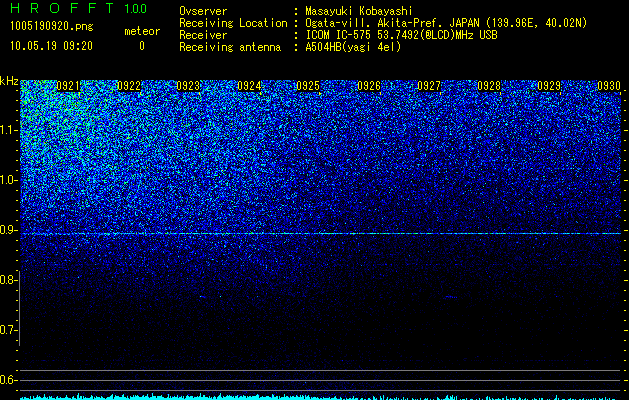This screenshot has width=629, height=400.
Task: Click the 0927 time marker
Action: tap(429, 86)
